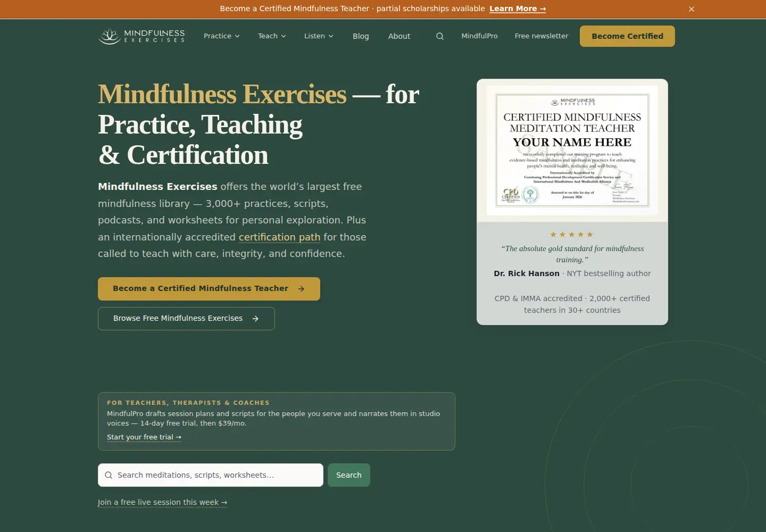Click the green Search button
This screenshot has height=532, width=766.
click(x=349, y=475)
